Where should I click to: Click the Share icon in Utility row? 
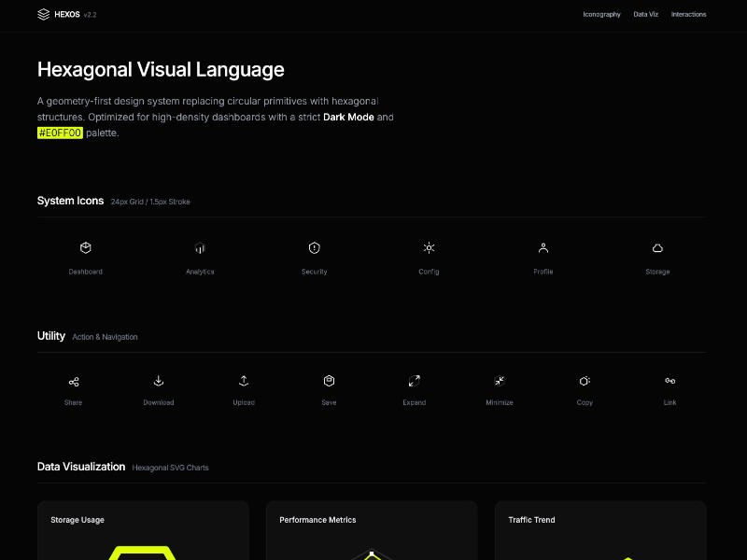(73, 379)
